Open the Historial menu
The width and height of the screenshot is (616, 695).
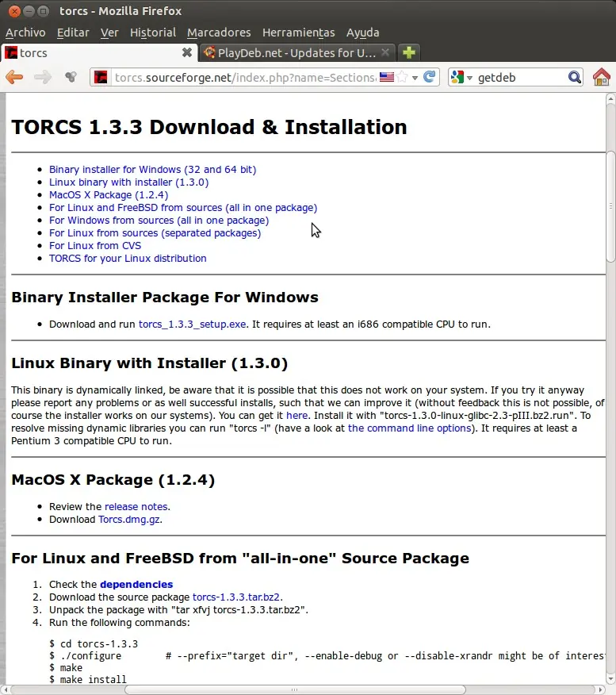[153, 33]
